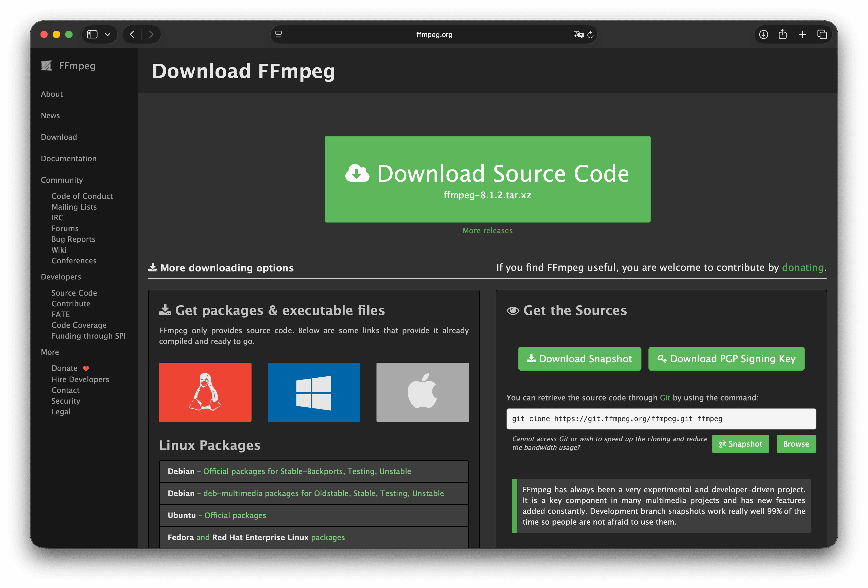Open Ubuntu Official packages link
This screenshot has width=868, height=588.
pos(235,515)
